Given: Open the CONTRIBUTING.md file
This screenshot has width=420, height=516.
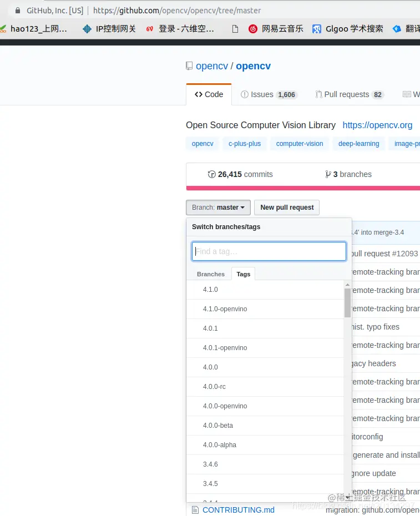Looking at the screenshot, I should [239, 510].
